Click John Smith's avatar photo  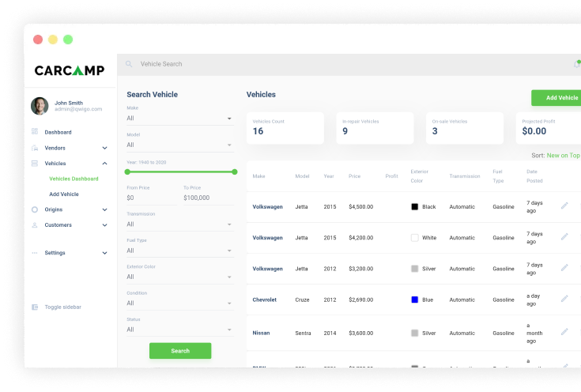click(x=40, y=106)
